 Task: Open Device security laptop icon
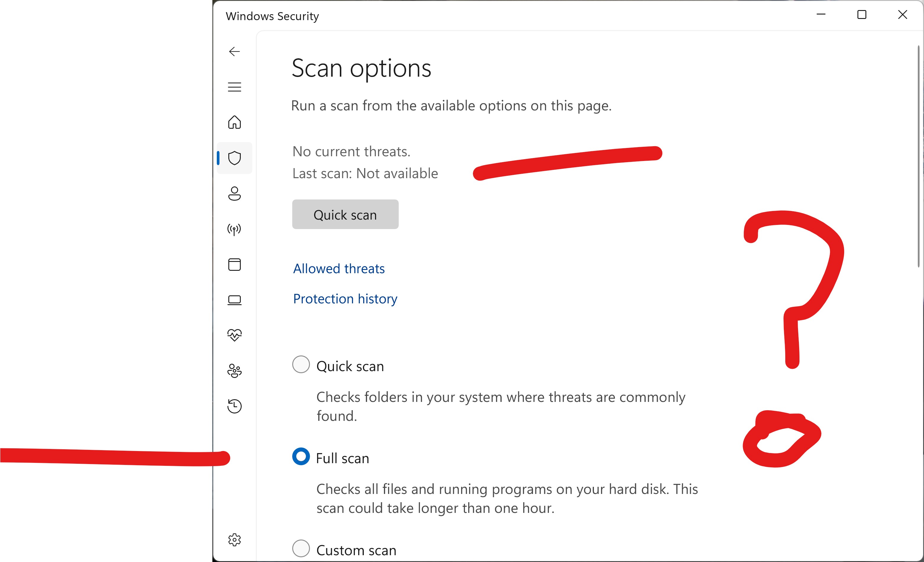click(234, 300)
